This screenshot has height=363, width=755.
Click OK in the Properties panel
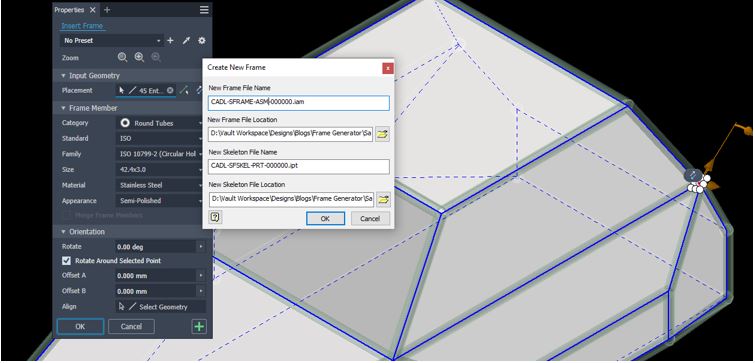point(80,326)
